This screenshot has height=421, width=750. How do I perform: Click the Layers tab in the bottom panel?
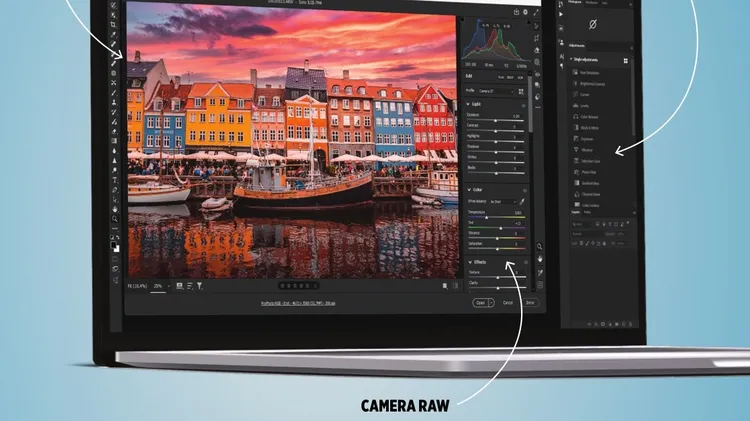tap(575, 212)
